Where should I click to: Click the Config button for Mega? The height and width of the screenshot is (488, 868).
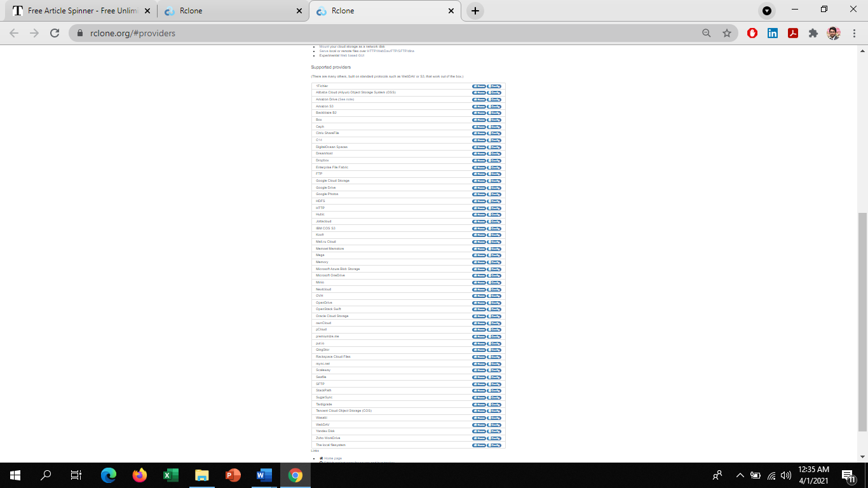tap(494, 255)
